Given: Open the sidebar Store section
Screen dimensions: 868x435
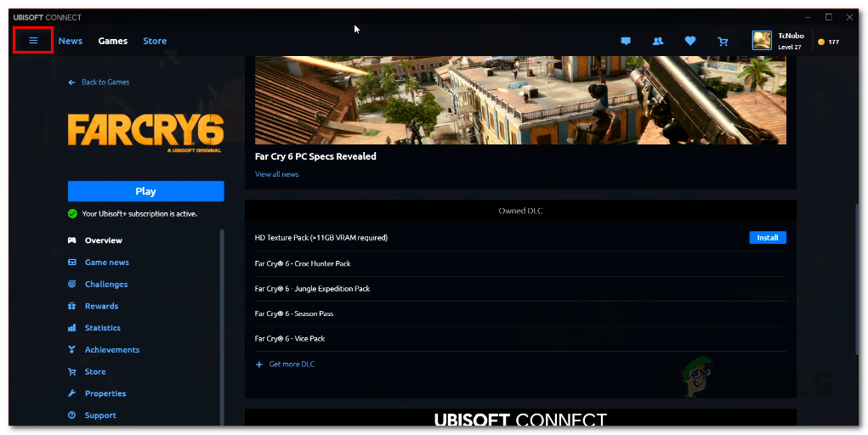Looking at the screenshot, I should tap(95, 371).
